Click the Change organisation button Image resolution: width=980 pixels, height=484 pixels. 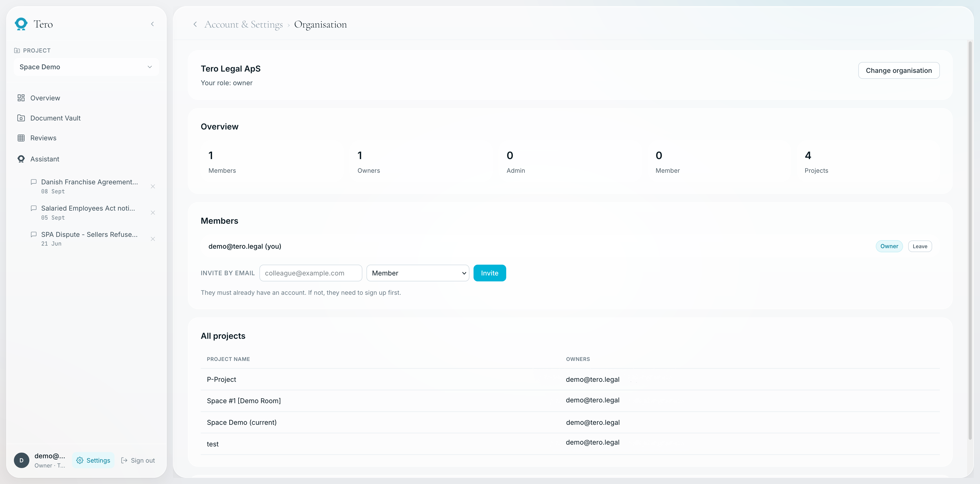click(x=899, y=70)
